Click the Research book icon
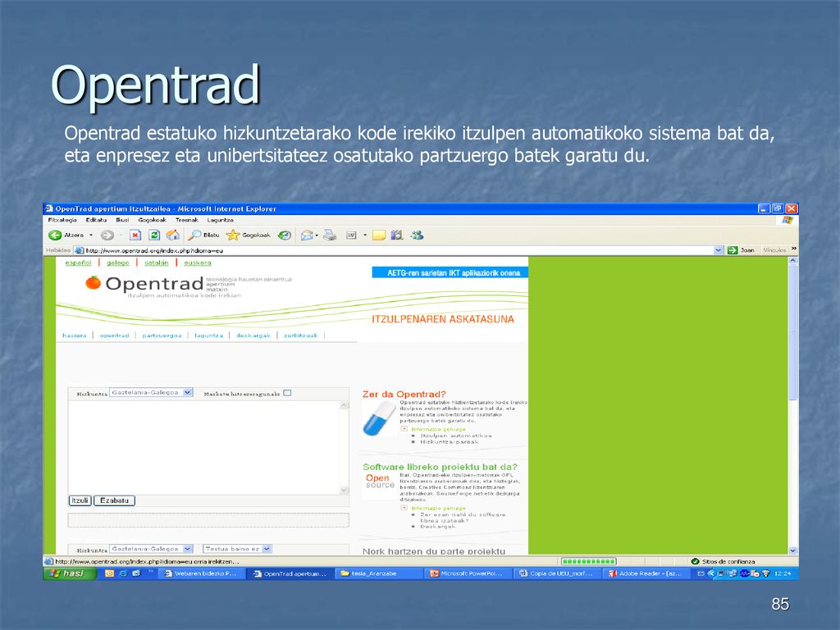 (397, 235)
